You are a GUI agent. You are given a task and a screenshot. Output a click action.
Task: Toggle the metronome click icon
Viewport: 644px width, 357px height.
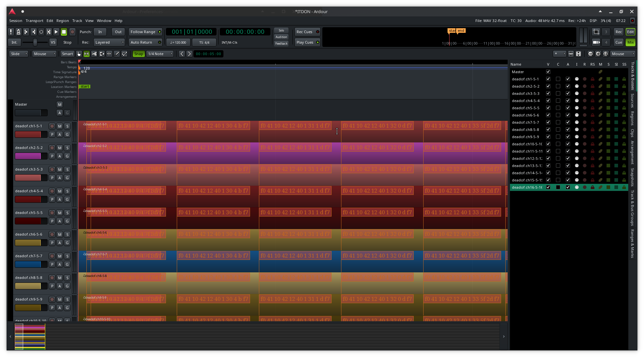coord(18,32)
